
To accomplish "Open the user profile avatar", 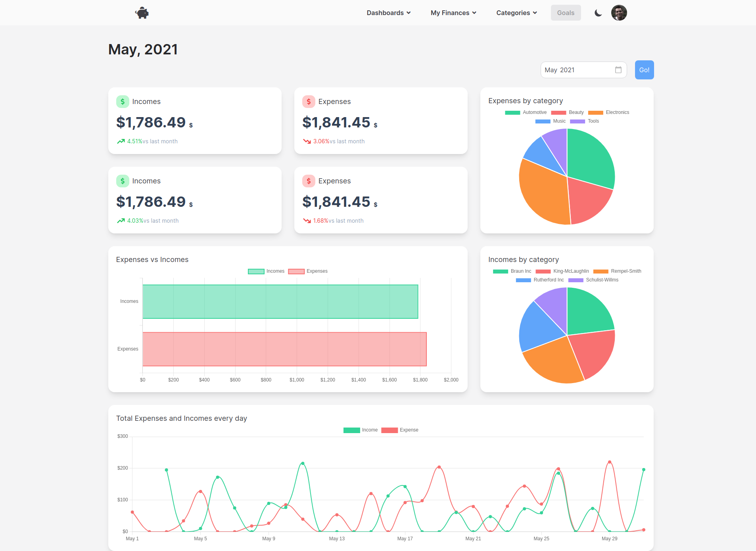I will click(619, 13).
